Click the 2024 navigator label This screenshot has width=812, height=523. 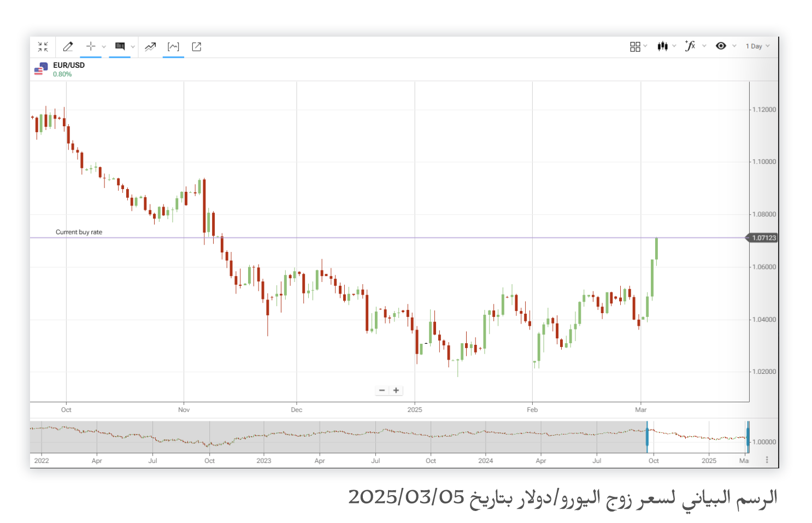click(x=486, y=461)
